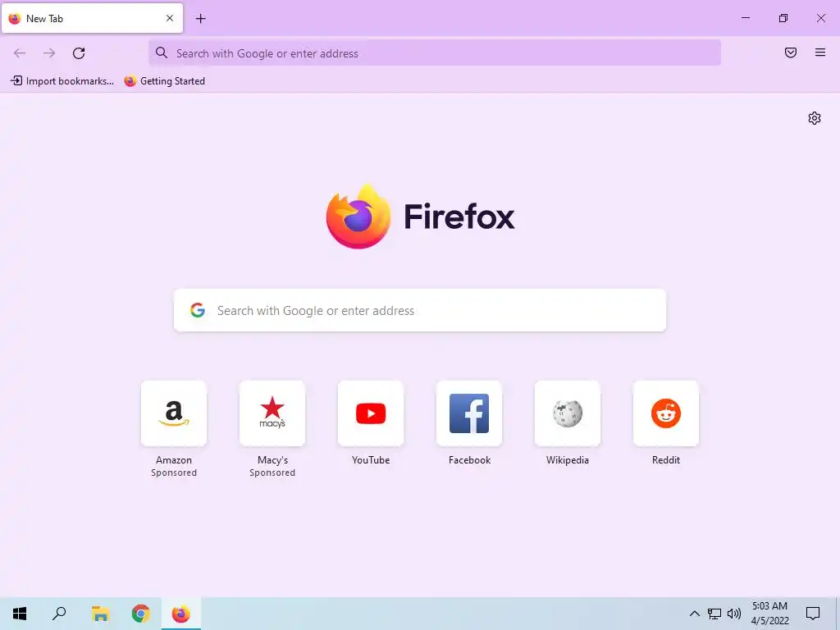This screenshot has width=840, height=630.
Task: Open the YouTube shortcut tile
Action: point(371,413)
